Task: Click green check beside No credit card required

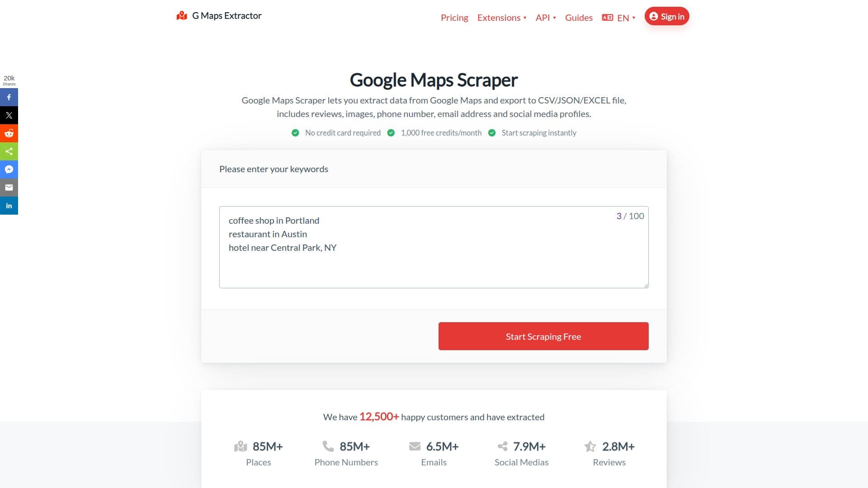Action: click(x=295, y=133)
